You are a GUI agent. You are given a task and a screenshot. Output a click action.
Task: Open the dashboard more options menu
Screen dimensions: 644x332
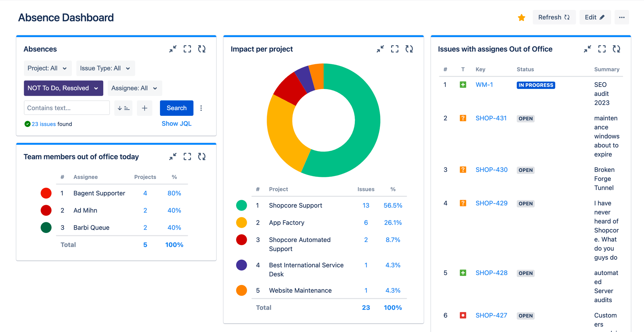[x=622, y=17]
